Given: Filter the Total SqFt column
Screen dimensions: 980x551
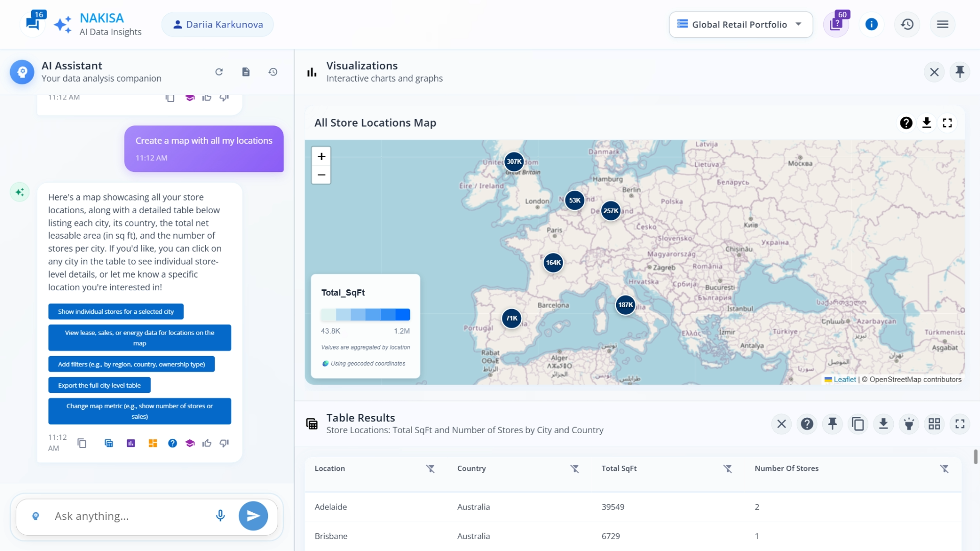Looking at the screenshot, I should click(727, 468).
